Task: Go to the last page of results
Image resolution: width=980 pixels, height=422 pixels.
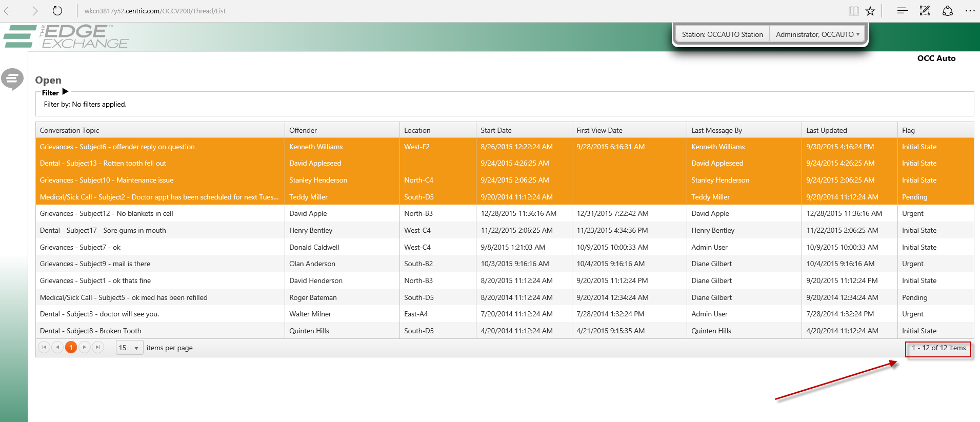Action: [97, 348]
